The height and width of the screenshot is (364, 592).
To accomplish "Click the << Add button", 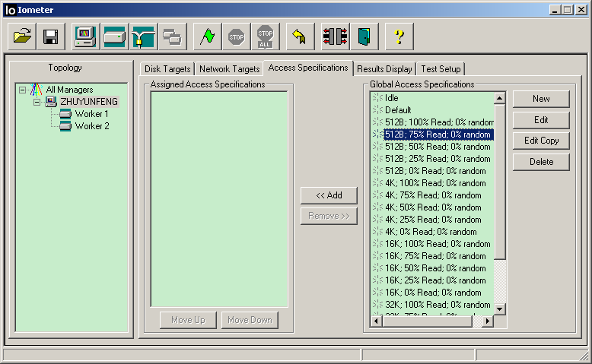I will click(329, 195).
